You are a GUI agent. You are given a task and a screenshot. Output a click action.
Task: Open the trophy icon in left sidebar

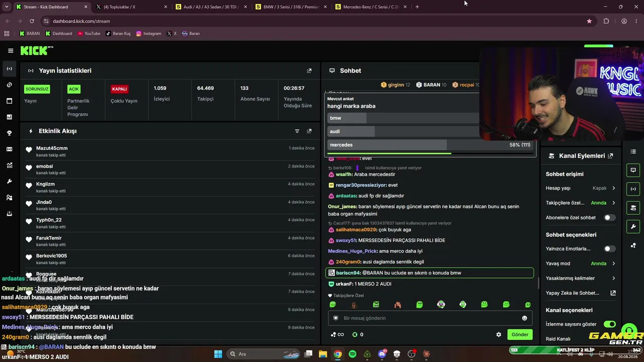9,133
